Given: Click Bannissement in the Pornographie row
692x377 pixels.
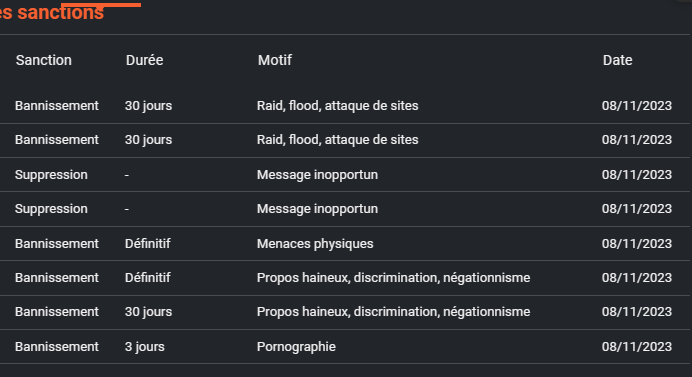Looking at the screenshot, I should (57, 347).
